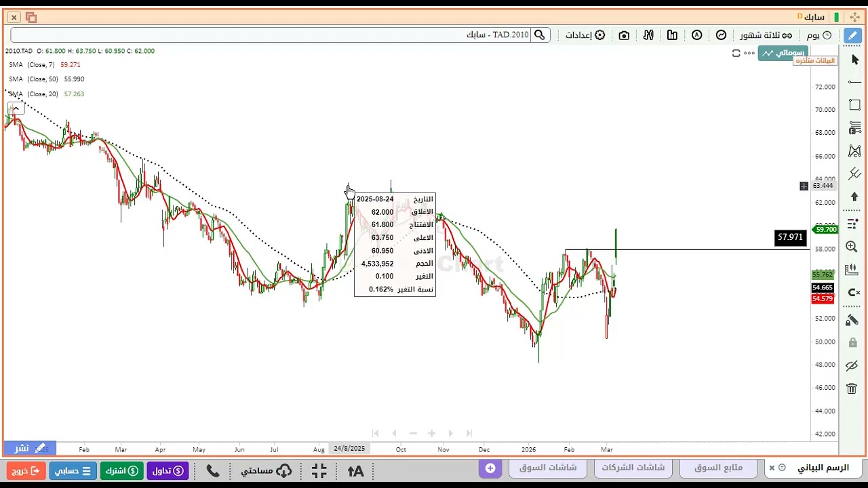
Task: Jump to chart start navigation arrow
Action: coord(375,433)
